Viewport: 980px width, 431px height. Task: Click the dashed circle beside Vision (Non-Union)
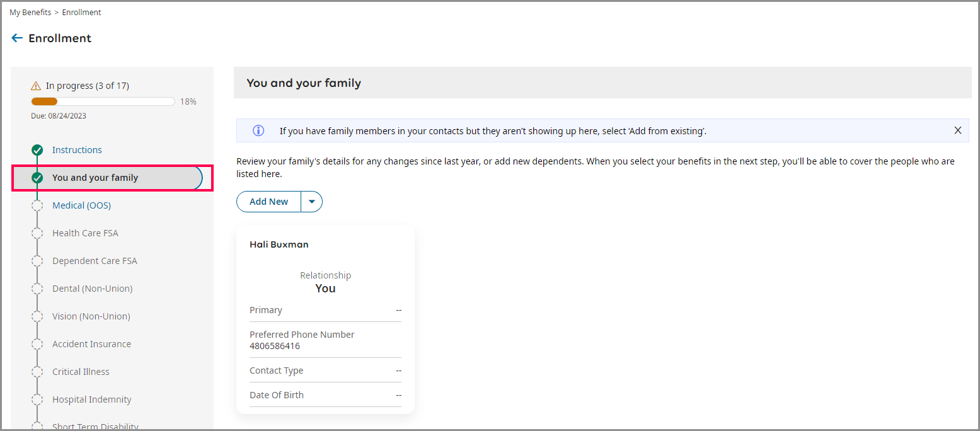coord(37,316)
